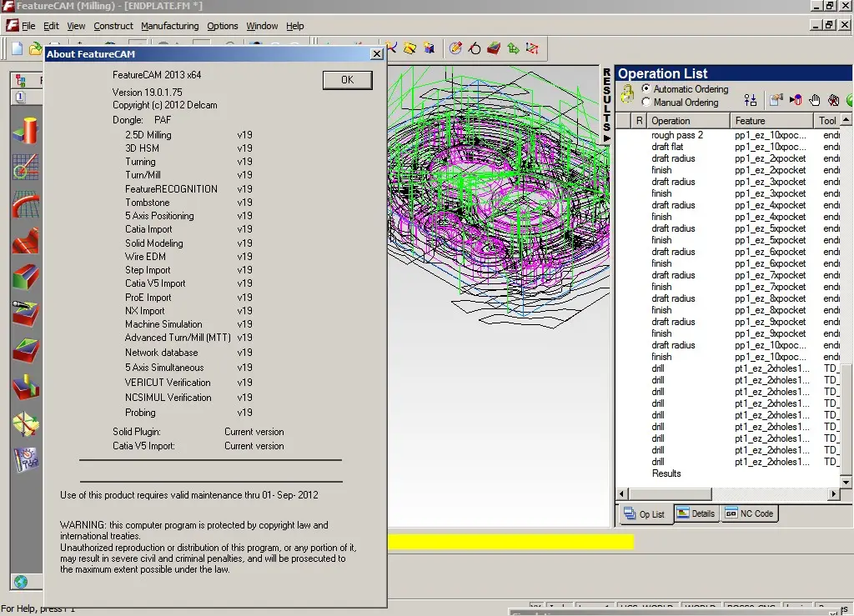Click the operation list scroll-up arrow
The width and height of the screenshot is (854, 616).
click(x=846, y=119)
